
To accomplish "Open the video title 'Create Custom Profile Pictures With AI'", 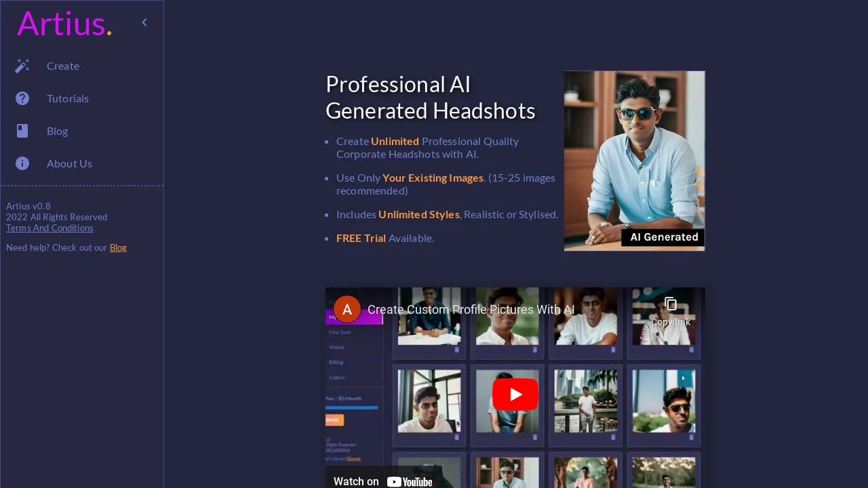I will click(x=471, y=310).
